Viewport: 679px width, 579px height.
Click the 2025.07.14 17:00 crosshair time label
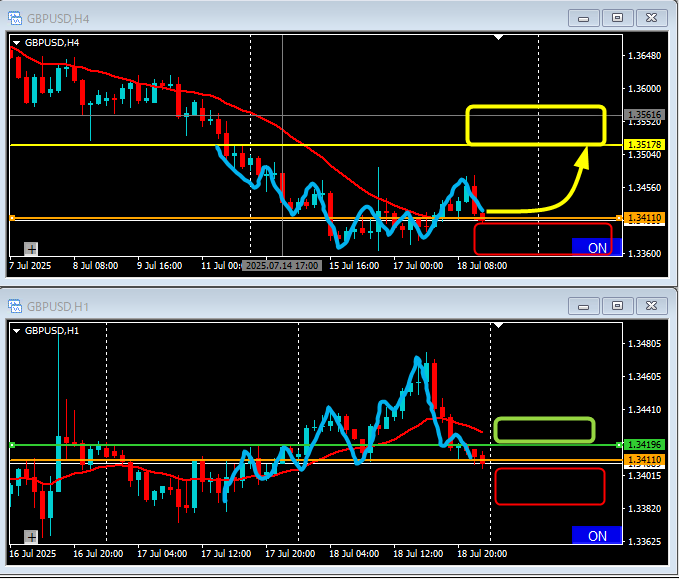point(282,265)
